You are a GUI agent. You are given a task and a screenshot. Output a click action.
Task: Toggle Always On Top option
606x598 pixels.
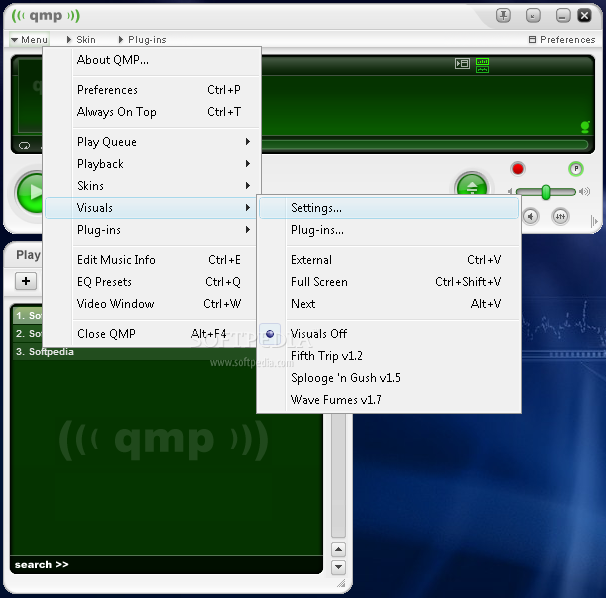click(x=152, y=112)
